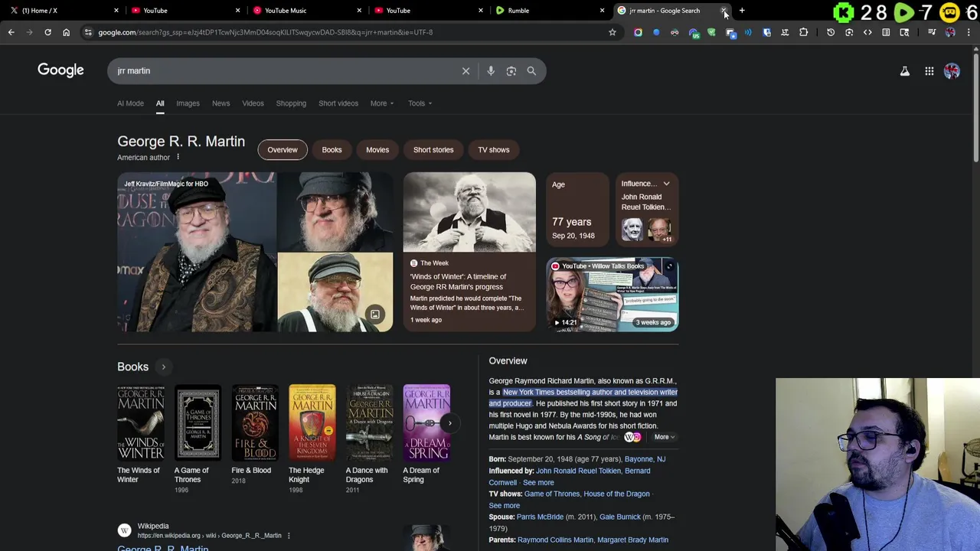The width and height of the screenshot is (980, 551).
Task: Open the Bayonne, NJ link
Action: click(x=645, y=459)
